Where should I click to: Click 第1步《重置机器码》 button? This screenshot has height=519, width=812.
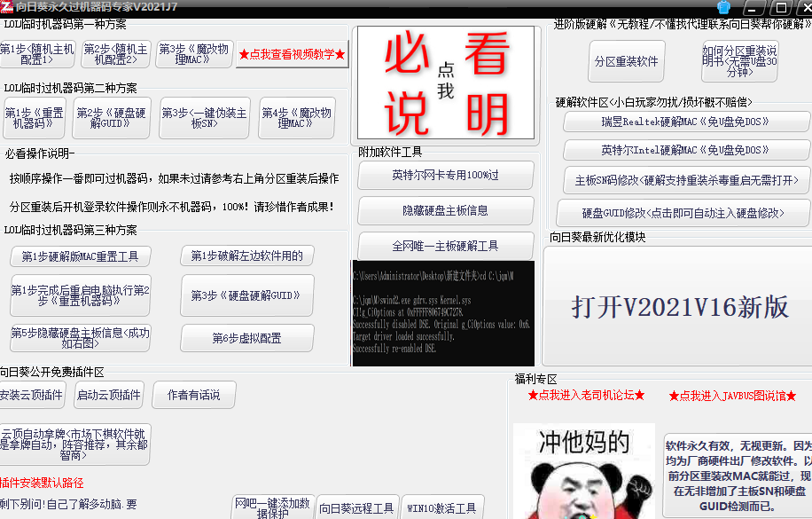35,118
